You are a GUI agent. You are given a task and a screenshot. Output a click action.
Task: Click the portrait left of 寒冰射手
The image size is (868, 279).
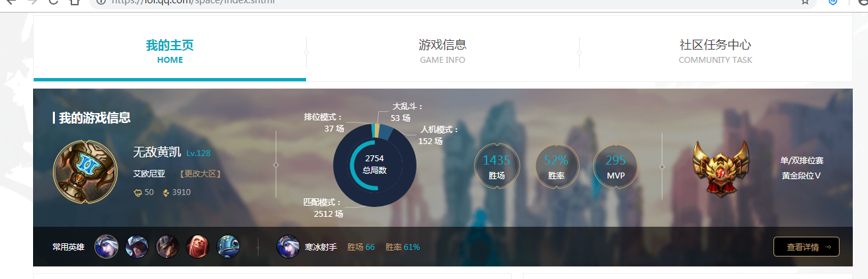[x=288, y=247]
